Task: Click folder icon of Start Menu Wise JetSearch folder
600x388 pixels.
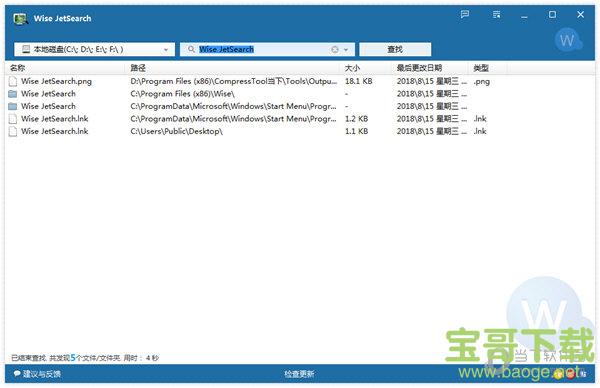Action: (13, 106)
